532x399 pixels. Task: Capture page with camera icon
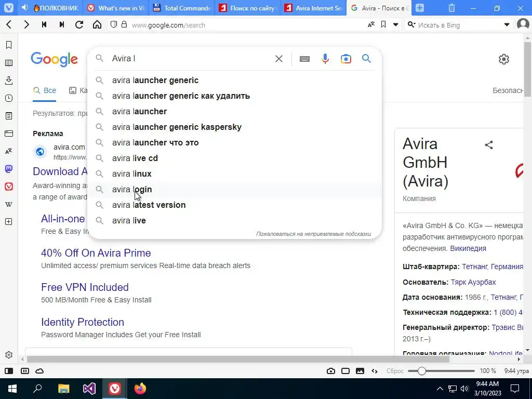coord(331,371)
